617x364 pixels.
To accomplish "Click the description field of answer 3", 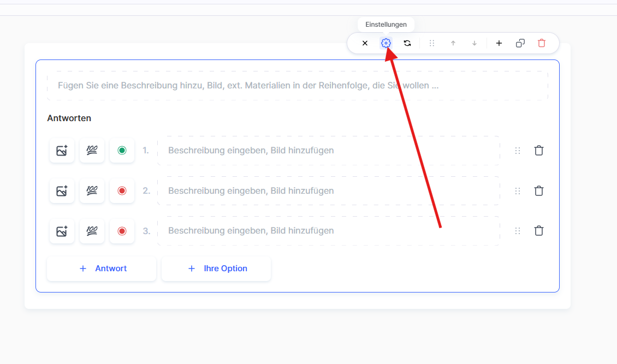I will pyautogui.click(x=329, y=231).
